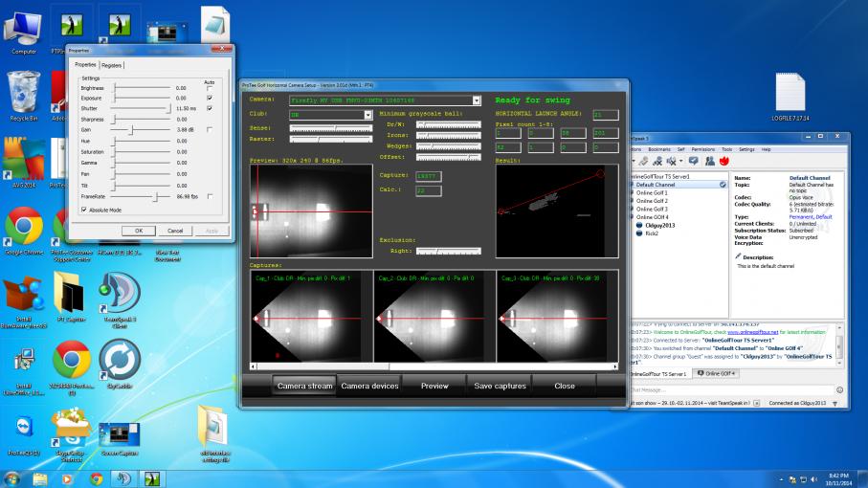
Task: Open the SkyCaddie desktop shortcut
Action: 120,364
